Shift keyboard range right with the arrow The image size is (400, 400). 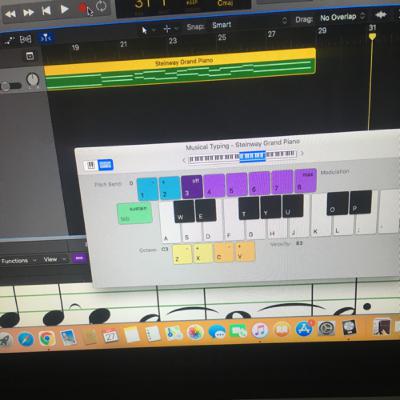coord(302,153)
